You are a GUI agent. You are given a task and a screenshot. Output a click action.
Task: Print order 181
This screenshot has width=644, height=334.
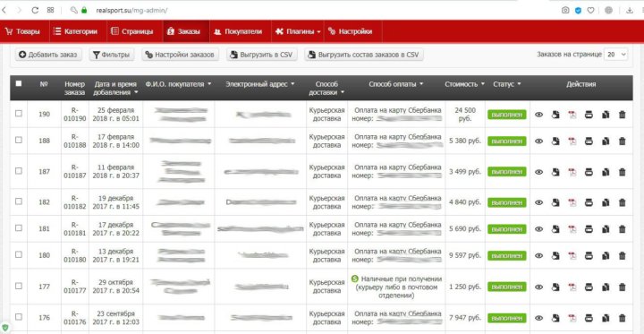[x=589, y=229]
